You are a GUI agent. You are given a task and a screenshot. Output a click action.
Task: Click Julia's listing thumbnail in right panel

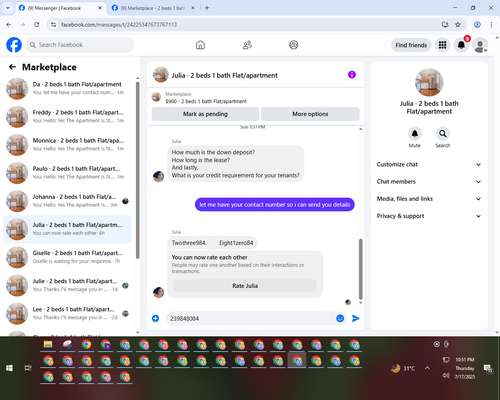(429, 82)
